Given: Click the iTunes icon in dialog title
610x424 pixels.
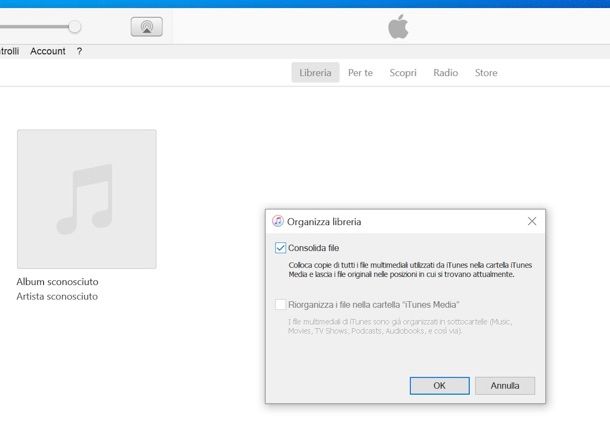Looking at the screenshot, I should (278, 221).
